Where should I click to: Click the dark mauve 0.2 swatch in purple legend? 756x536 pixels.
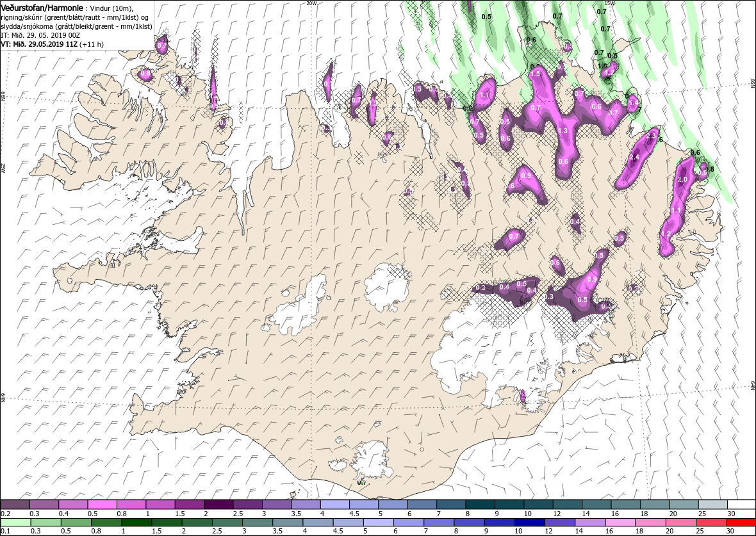click(15, 505)
